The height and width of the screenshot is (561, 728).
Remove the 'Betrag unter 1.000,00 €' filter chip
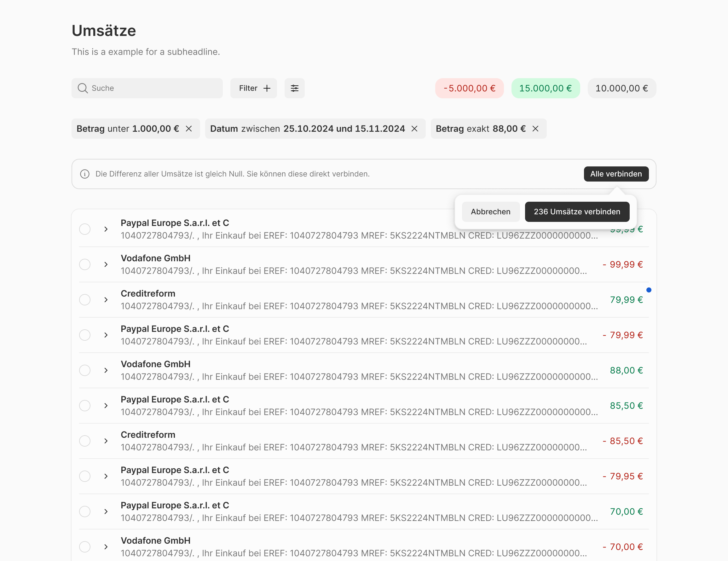189,129
